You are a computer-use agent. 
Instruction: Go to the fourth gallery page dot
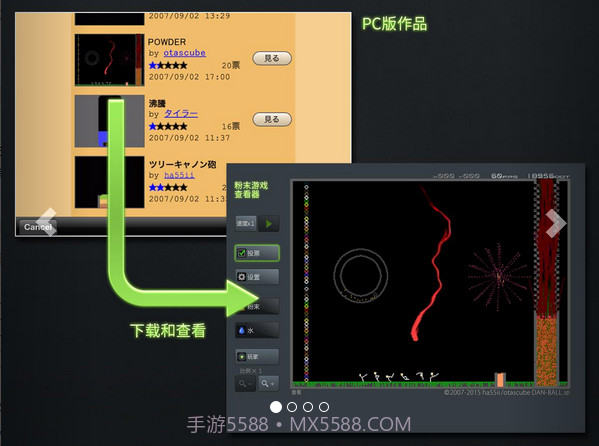[324, 407]
